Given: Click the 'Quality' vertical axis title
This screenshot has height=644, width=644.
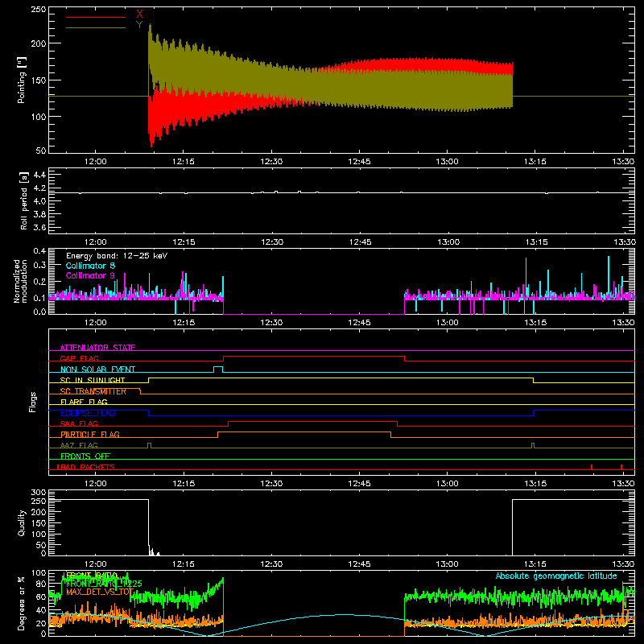Looking at the screenshot, I should pyautogui.click(x=22, y=522).
